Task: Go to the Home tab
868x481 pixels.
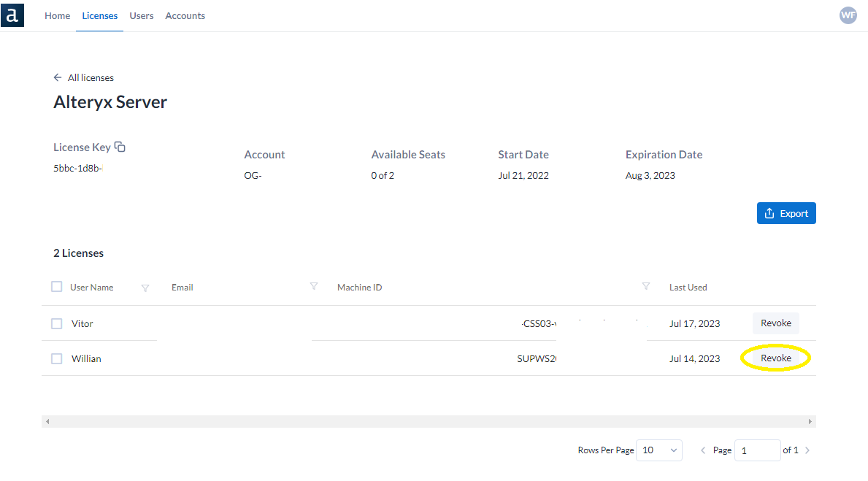Action: tap(58, 16)
